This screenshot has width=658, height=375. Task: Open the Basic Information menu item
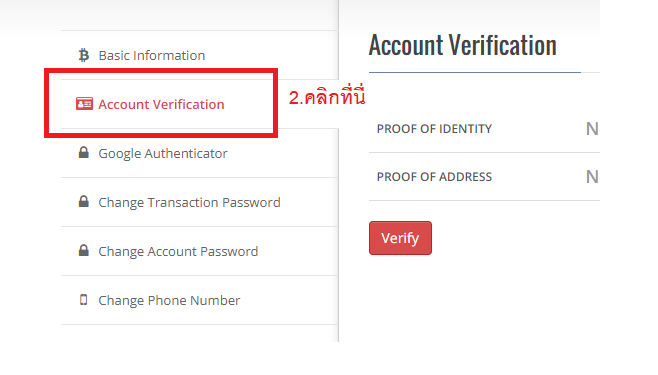199,55
